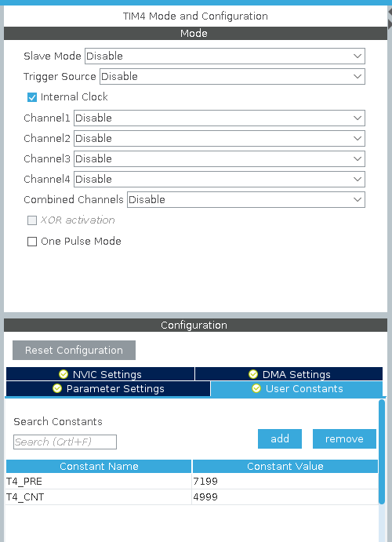
Task: Open the Channel3 selection list
Action: pos(220,158)
